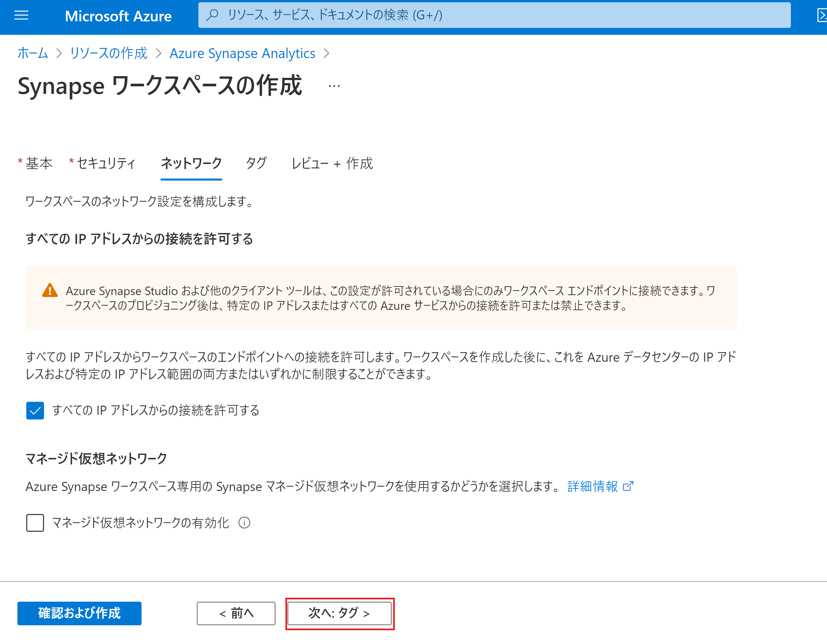Navigate to ホーム breadcrumb

[33, 54]
